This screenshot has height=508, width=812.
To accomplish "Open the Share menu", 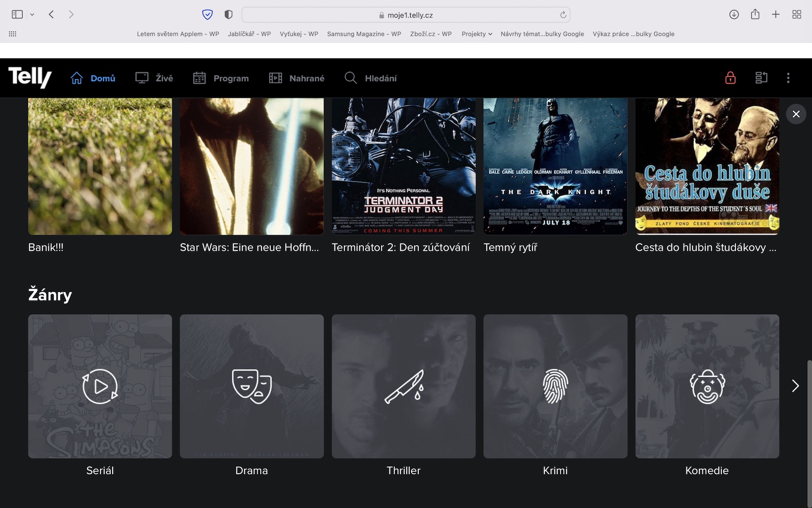I will [x=755, y=14].
